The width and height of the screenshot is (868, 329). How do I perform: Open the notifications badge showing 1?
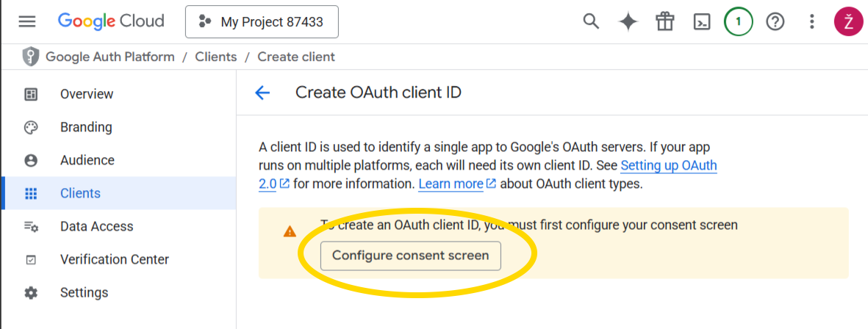tap(739, 22)
